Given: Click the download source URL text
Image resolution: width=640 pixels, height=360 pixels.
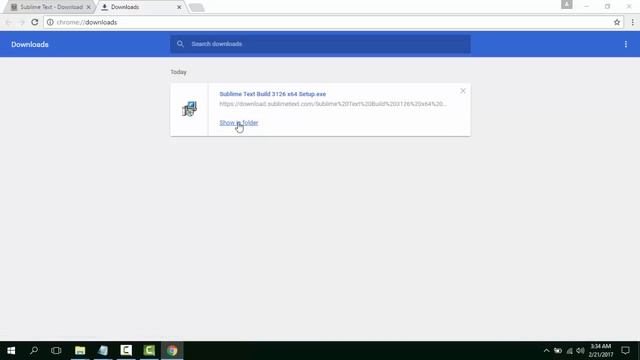Looking at the screenshot, I should coord(333,104).
